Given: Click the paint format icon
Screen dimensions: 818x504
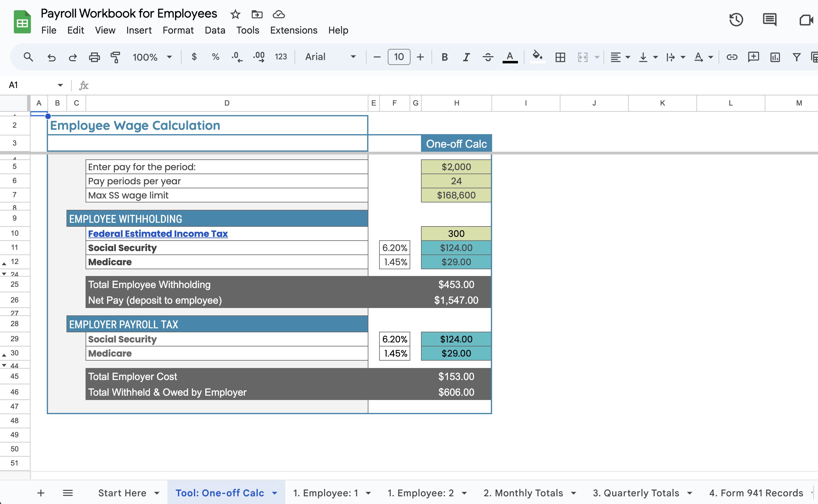Looking at the screenshot, I should click(115, 57).
